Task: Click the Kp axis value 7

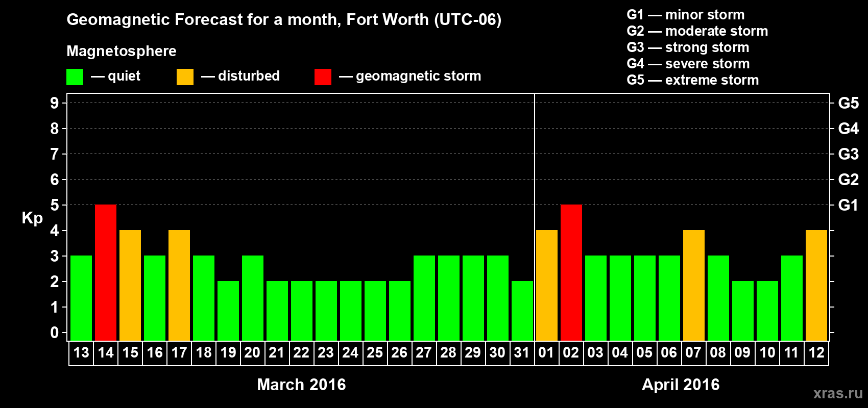Action: coord(55,154)
